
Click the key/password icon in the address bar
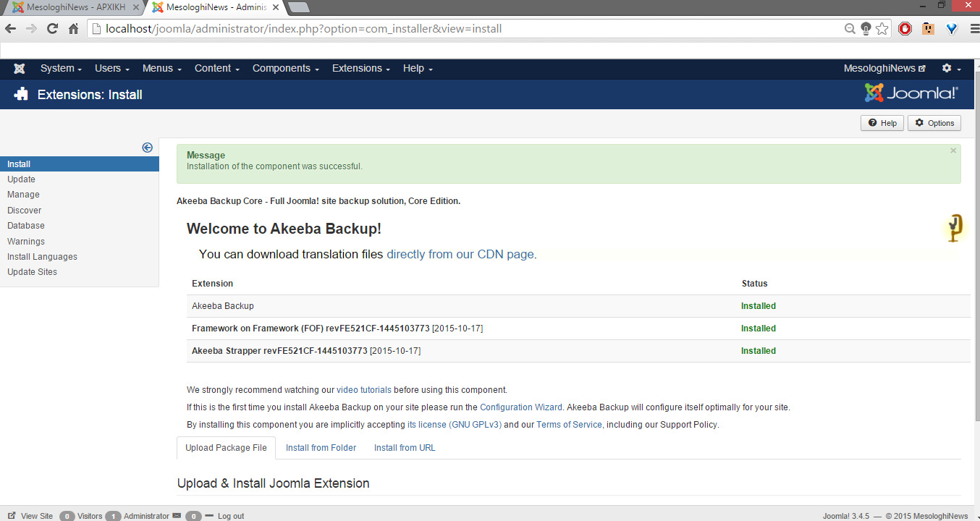pos(866,29)
